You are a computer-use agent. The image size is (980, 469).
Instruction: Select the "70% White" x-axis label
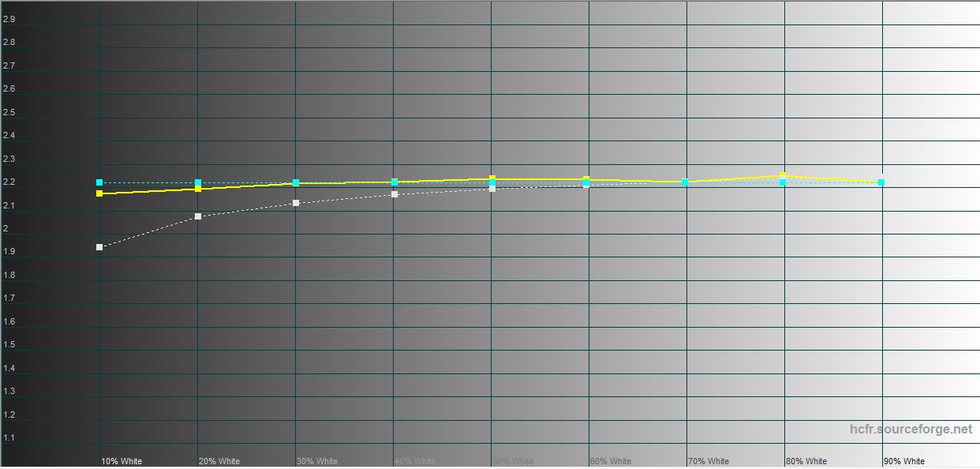(709, 461)
